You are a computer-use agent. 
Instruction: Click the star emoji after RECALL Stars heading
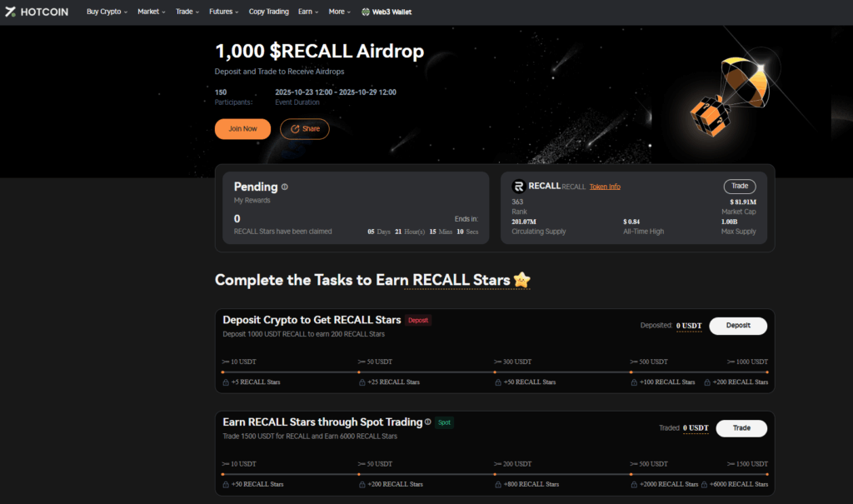point(521,280)
